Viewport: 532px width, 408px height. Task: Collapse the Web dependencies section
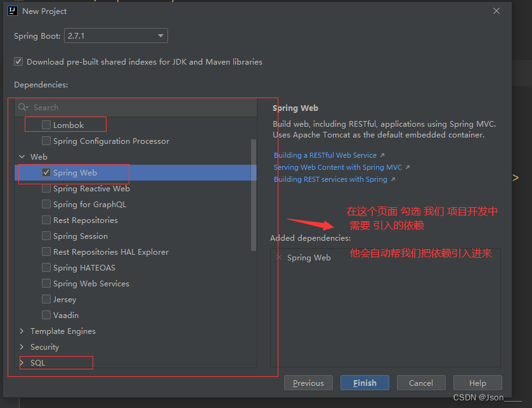pos(22,156)
